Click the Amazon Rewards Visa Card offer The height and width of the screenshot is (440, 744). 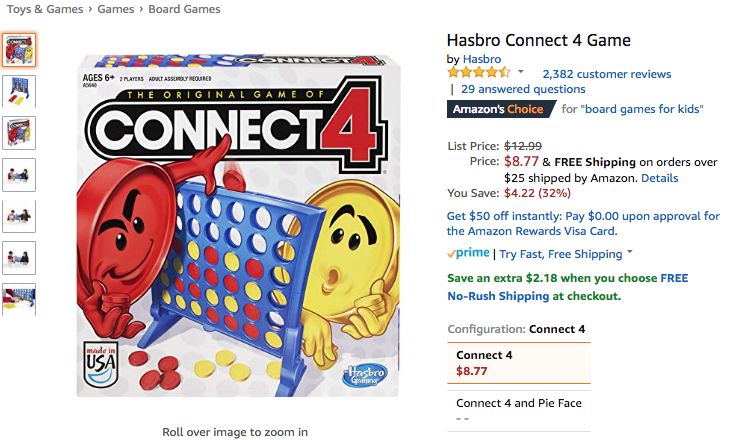(583, 223)
